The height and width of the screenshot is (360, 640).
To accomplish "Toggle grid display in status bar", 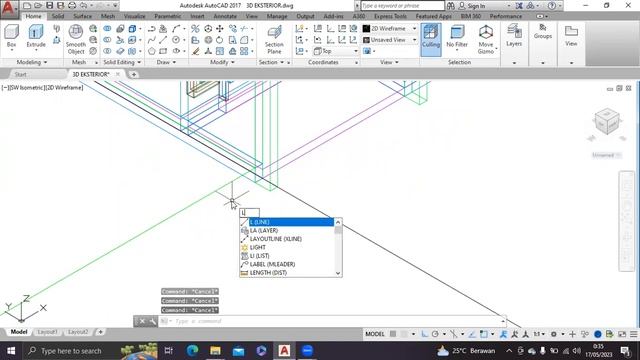I will point(393,334).
